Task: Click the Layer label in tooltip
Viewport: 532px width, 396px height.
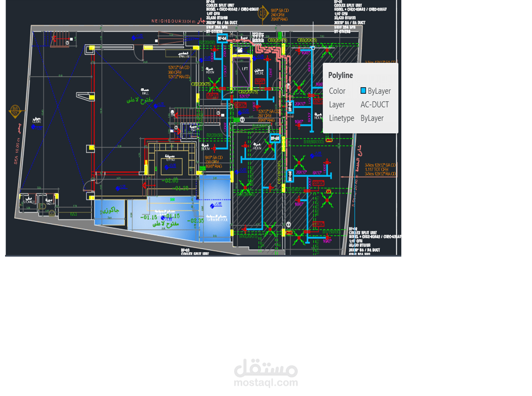Action: tap(337, 105)
